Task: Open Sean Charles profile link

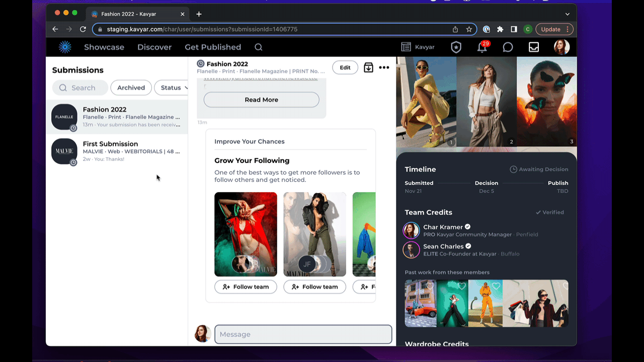Action: pyautogui.click(x=443, y=246)
